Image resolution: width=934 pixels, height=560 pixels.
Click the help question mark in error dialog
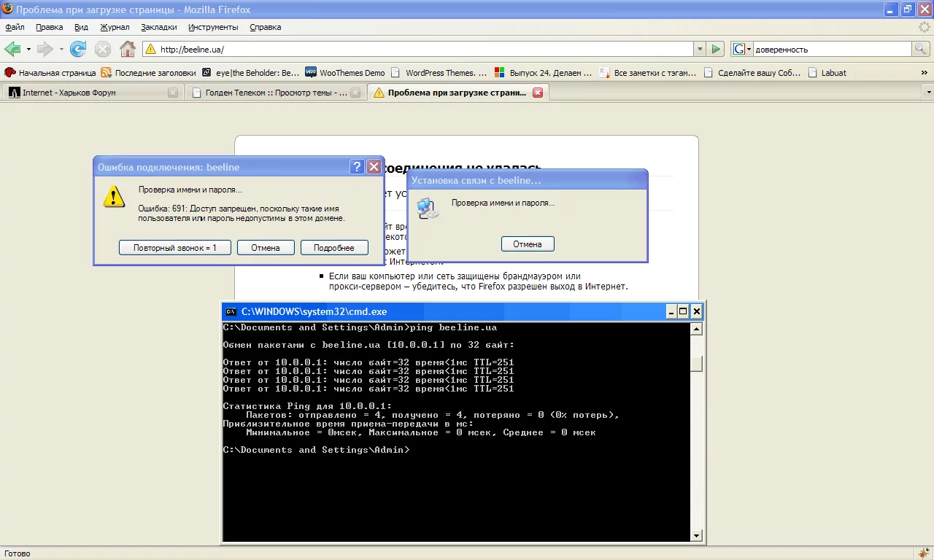[357, 167]
